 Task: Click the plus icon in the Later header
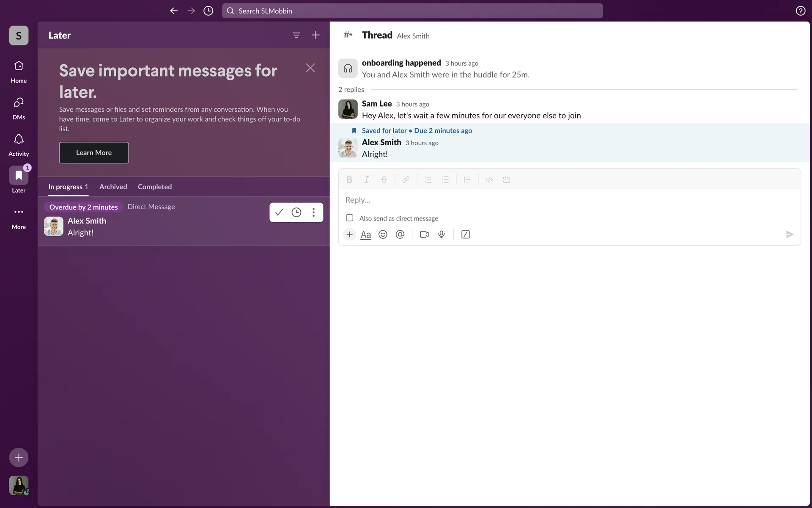315,35
